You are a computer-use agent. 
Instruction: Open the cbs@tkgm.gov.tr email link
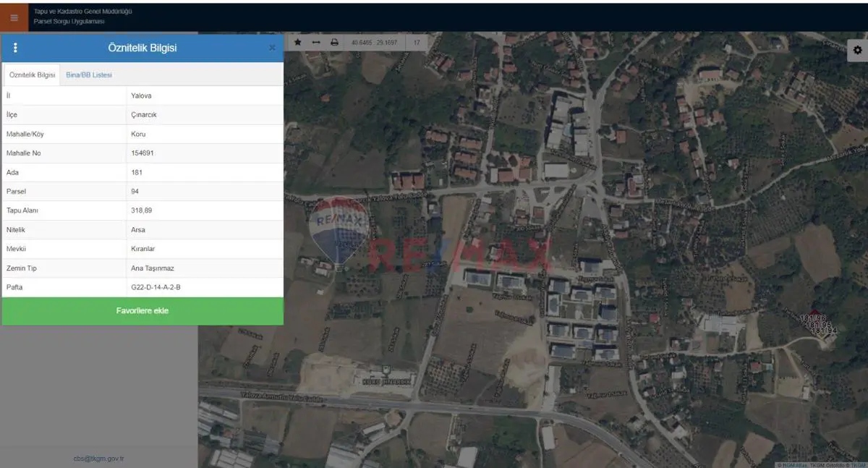98,459
